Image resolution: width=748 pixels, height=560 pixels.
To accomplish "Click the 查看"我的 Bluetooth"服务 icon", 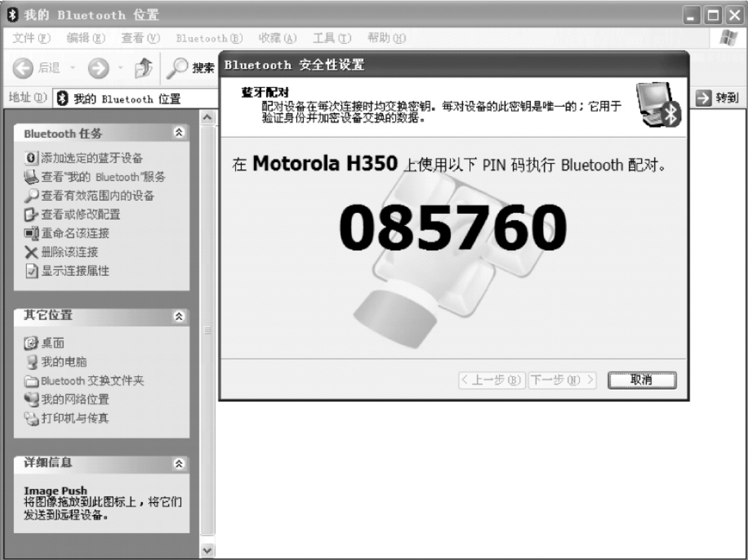I will point(32,177).
